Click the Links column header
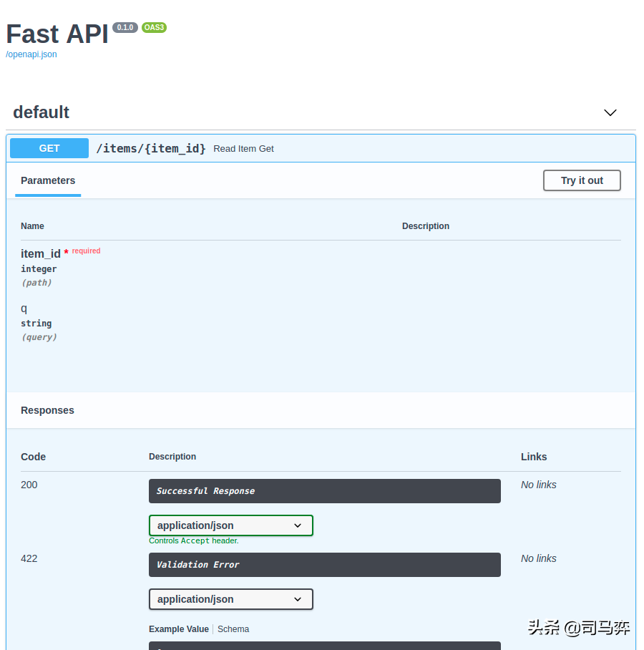Screen dimensions: 644x650 (x=534, y=457)
